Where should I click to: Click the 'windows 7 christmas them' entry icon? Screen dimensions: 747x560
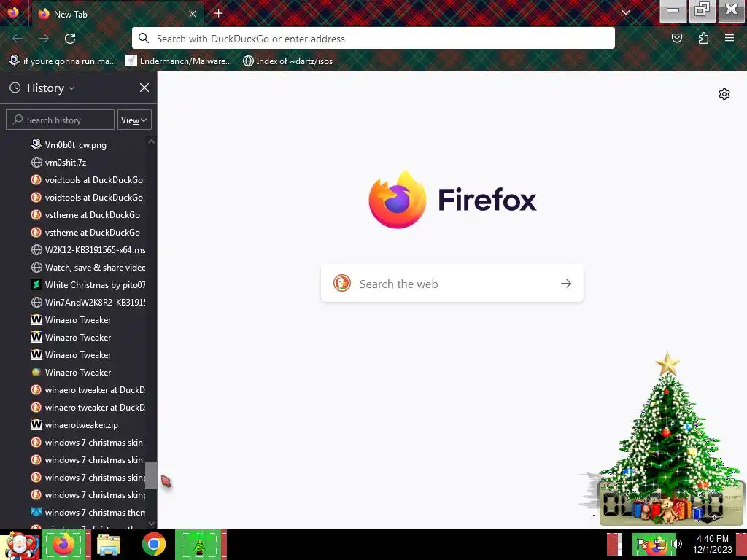[36, 513]
